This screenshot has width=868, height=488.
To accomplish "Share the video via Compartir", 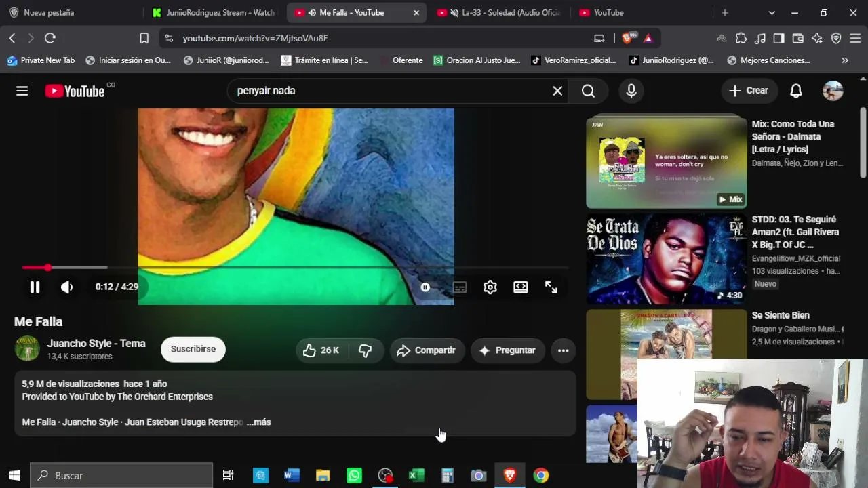I will pyautogui.click(x=427, y=350).
